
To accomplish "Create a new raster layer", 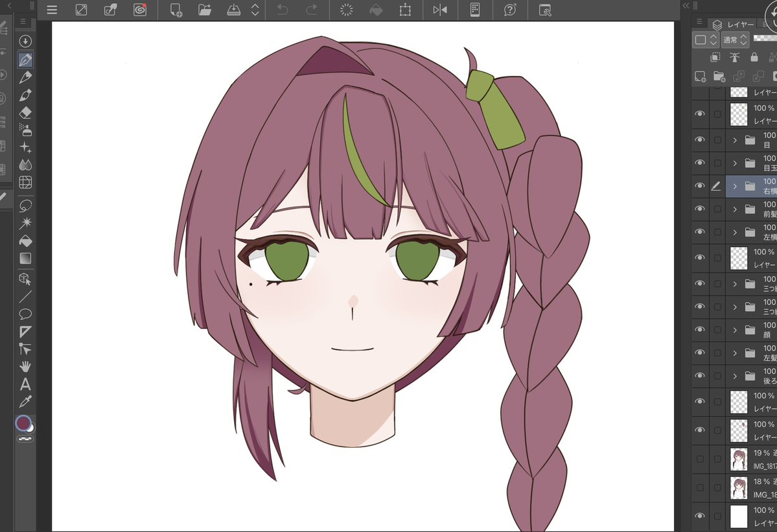I will tap(700, 76).
